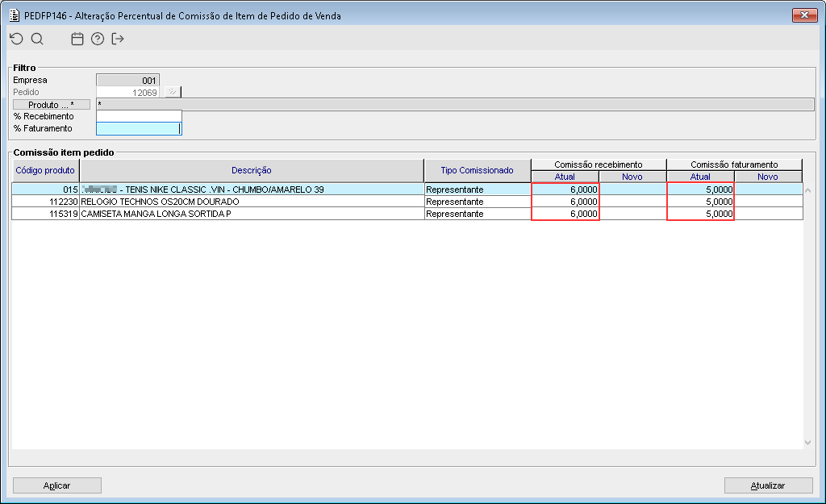Viewport: 826px width, 504px height.
Task: Click the window document icon in title bar
Action: [x=15, y=15]
